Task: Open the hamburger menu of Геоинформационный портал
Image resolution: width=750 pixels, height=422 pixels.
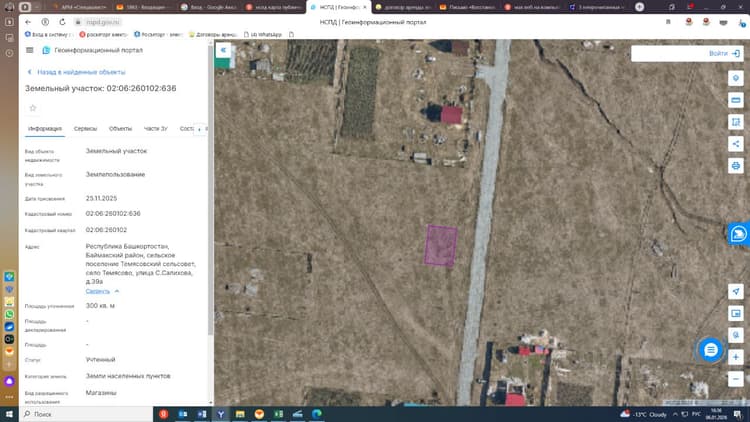Action: click(30, 50)
